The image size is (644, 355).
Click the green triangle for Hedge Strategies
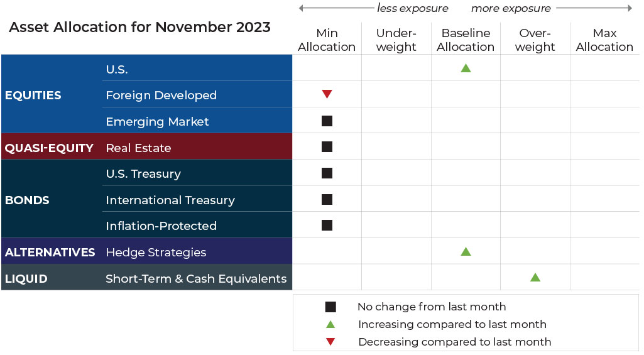click(x=466, y=251)
